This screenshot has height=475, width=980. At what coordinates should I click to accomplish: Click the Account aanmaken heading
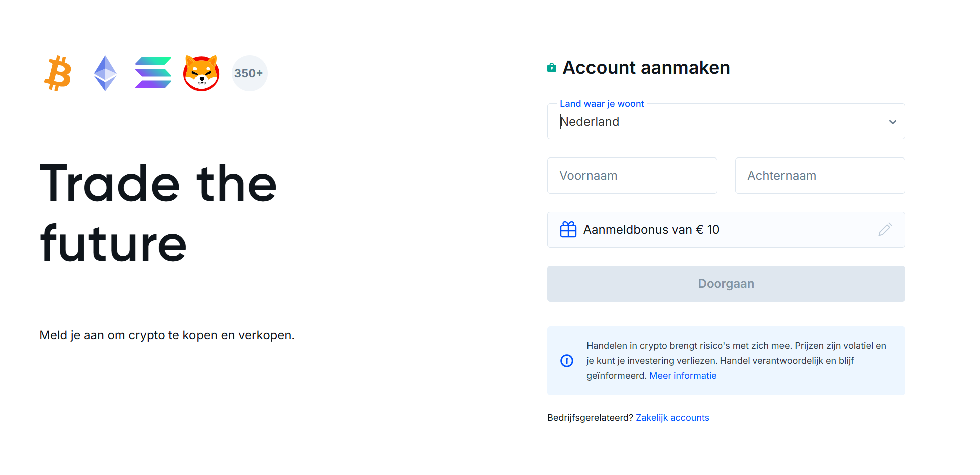click(x=647, y=67)
